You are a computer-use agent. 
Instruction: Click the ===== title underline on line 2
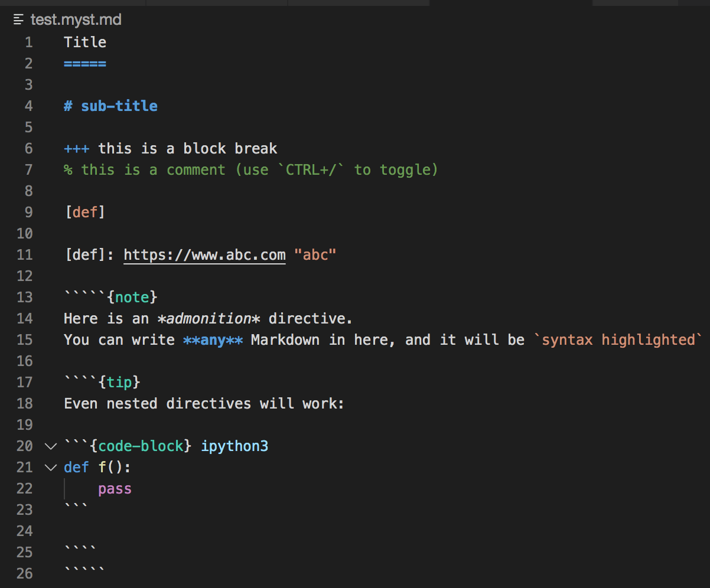coord(84,63)
